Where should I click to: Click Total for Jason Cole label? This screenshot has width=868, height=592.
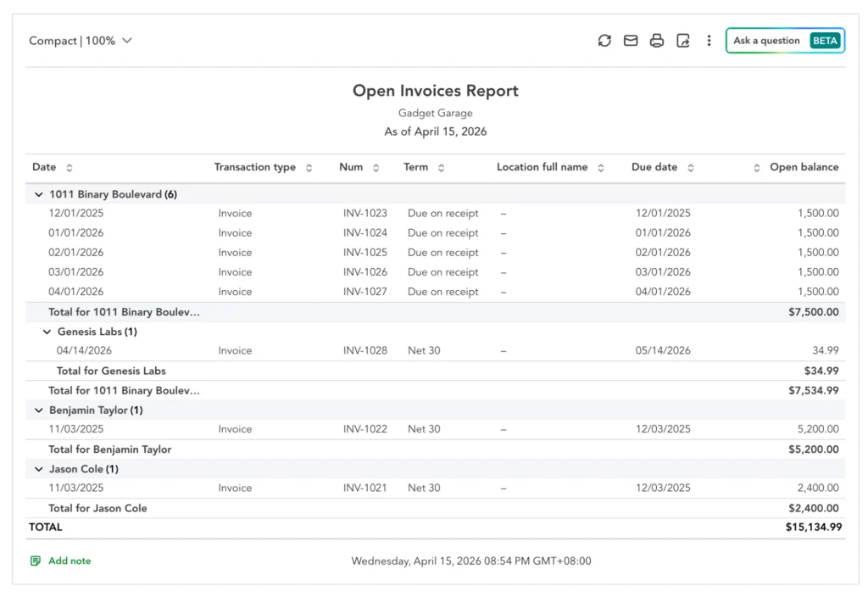pyautogui.click(x=97, y=508)
